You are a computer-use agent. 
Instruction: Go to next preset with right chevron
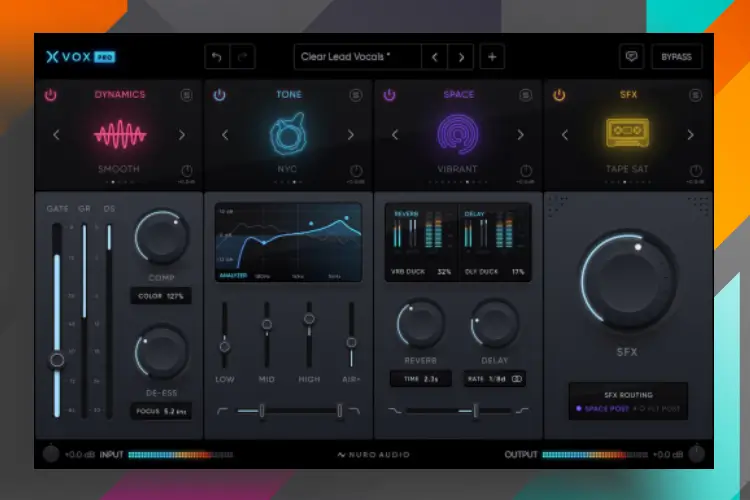460,57
